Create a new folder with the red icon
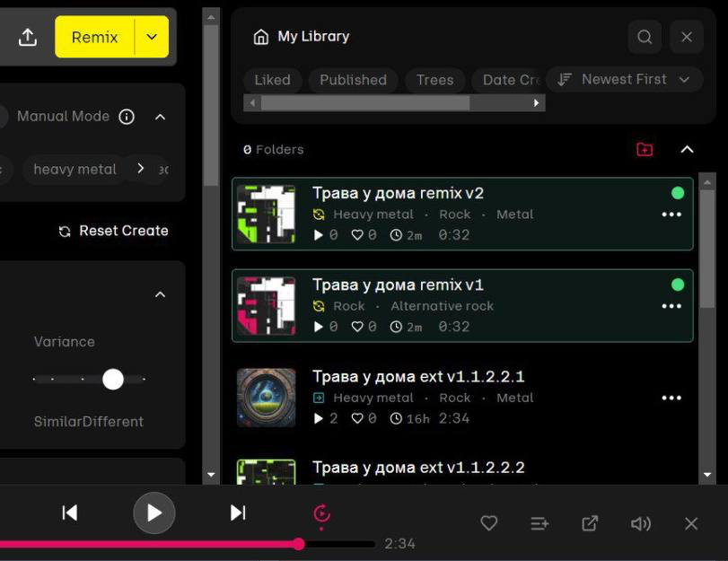 (x=645, y=150)
